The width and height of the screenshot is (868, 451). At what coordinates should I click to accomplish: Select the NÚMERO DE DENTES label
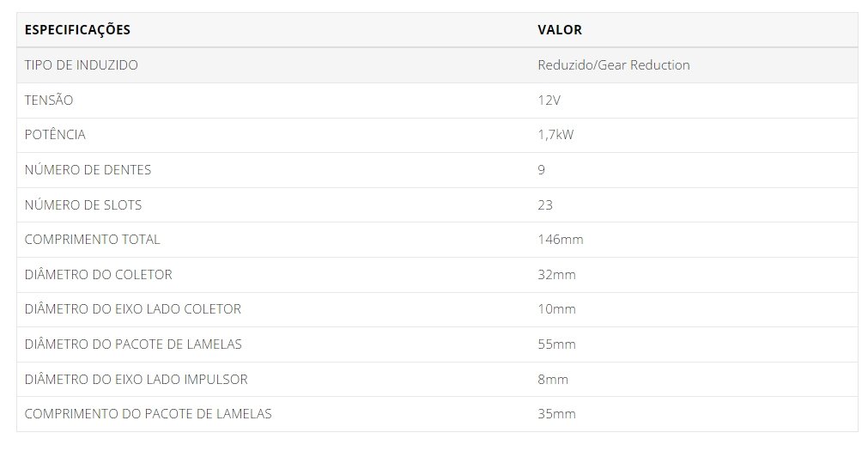coord(88,169)
